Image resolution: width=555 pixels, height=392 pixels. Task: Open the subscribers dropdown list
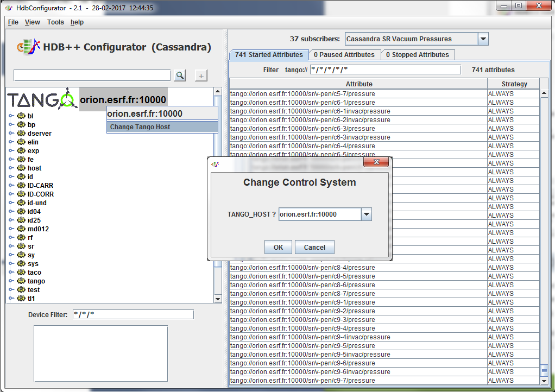pos(483,39)
